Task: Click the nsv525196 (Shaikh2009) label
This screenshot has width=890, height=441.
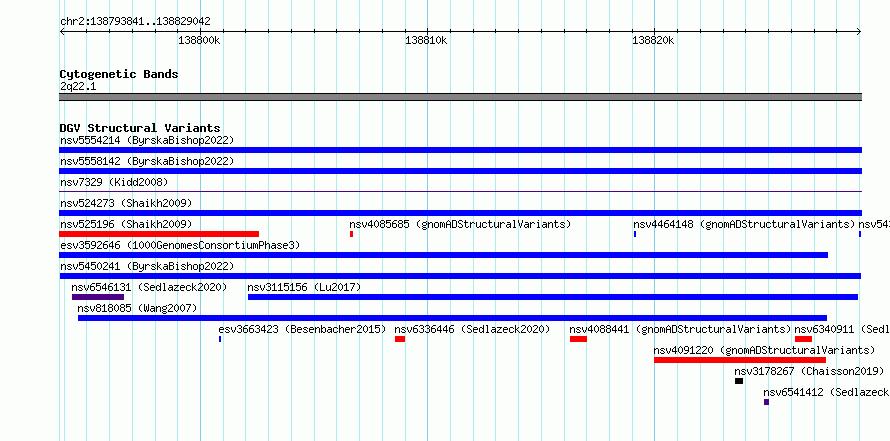Action: pos(126,224)
